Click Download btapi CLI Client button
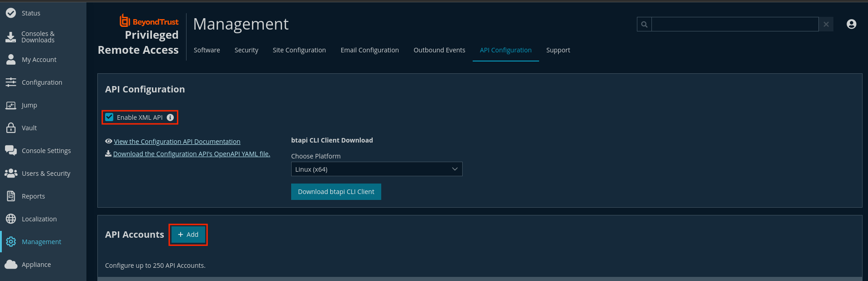This screenshot has height=281, width=868. tap(336, 192)
